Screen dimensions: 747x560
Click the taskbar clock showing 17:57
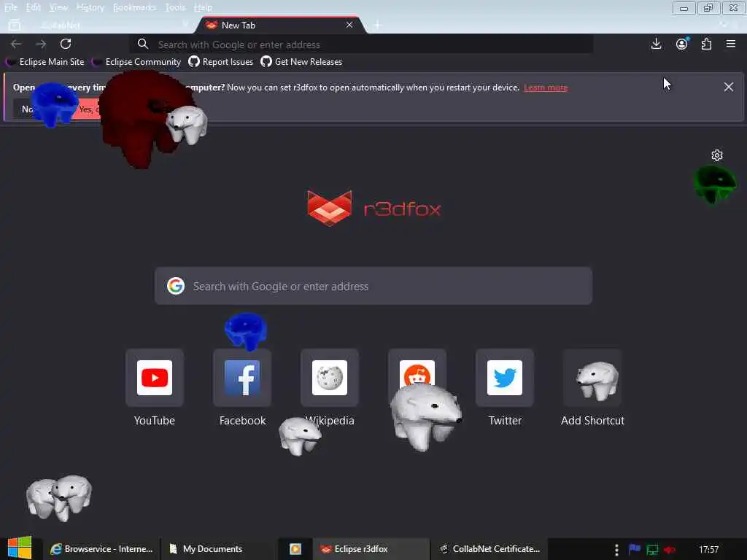708,550
